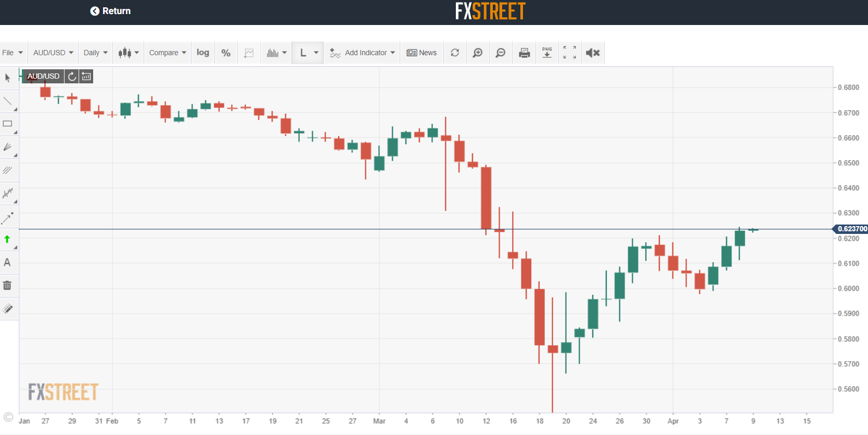Image resolution: width=868 pixels, height=435 pixels.
Task: Click the refresh icon next to AUD/USD label
Action: 72,77
